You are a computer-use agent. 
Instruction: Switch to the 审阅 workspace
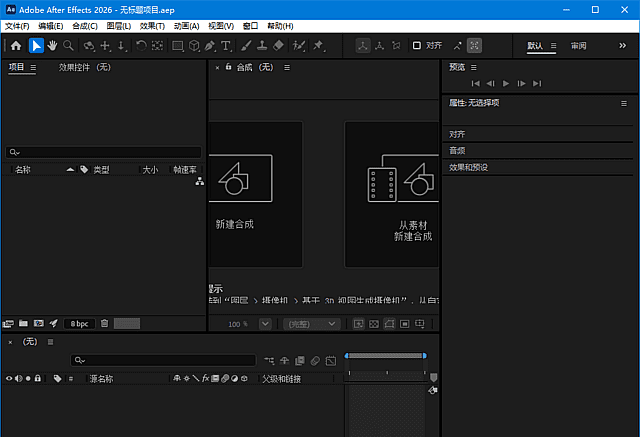578,46
